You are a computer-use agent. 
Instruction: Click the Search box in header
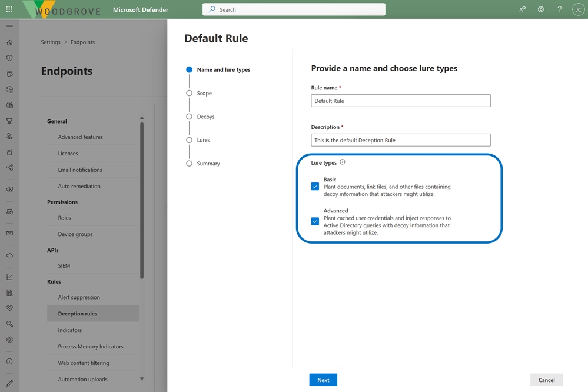294,9
